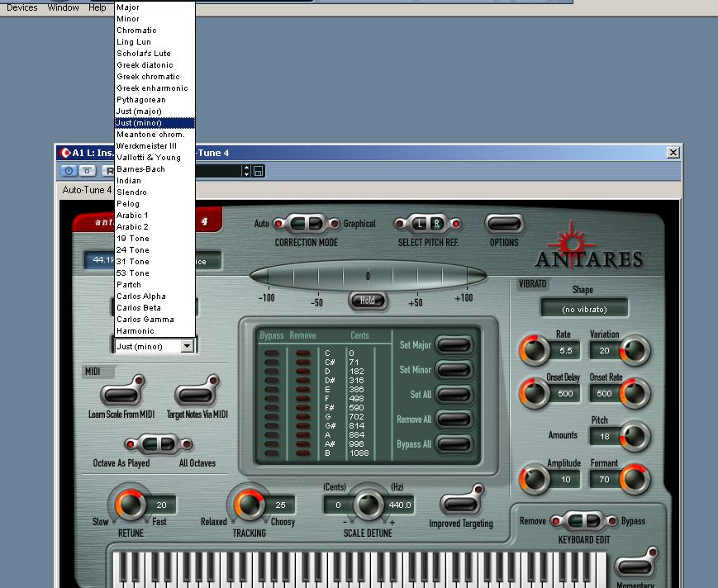
Task: Click the Bypass All button
Action: (x=454, y=443)
